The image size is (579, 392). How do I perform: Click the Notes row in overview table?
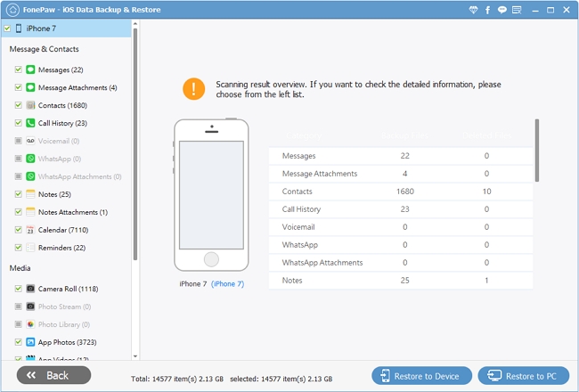point(401,281)
